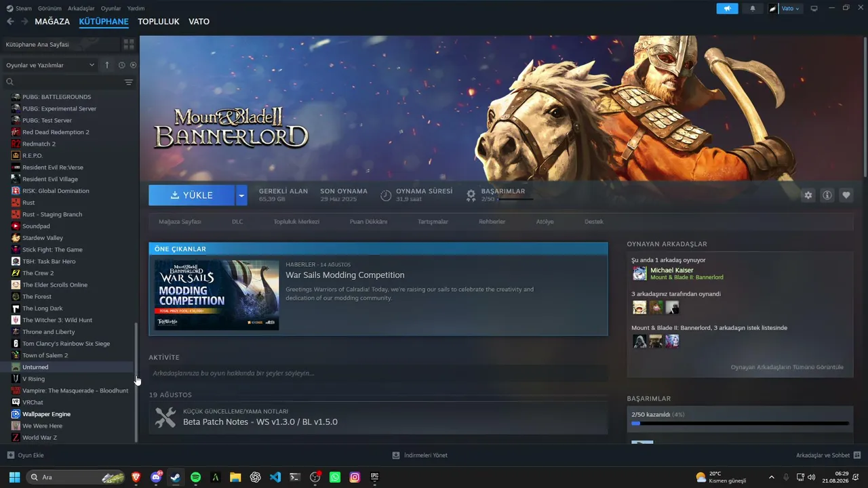Click the achievements progress bar 2/50
The image size is (868, 488).
[x=740, y=424]
